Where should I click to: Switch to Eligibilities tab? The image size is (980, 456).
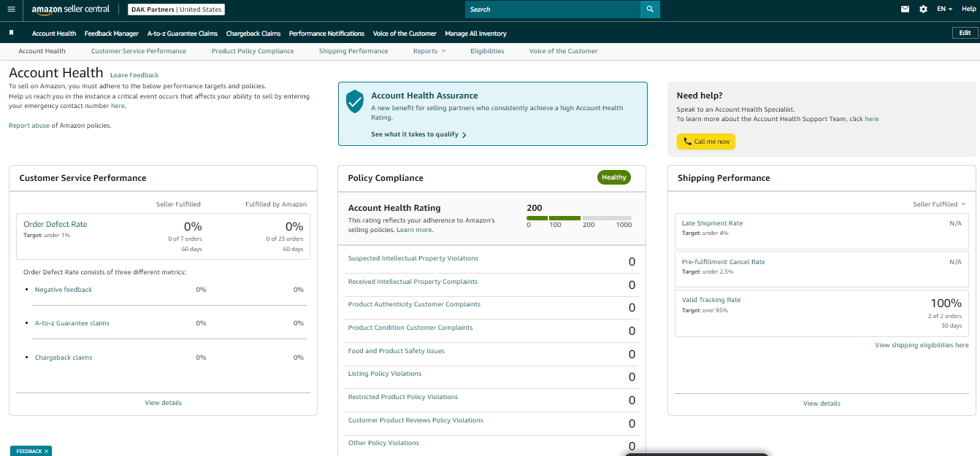[487, 51]
